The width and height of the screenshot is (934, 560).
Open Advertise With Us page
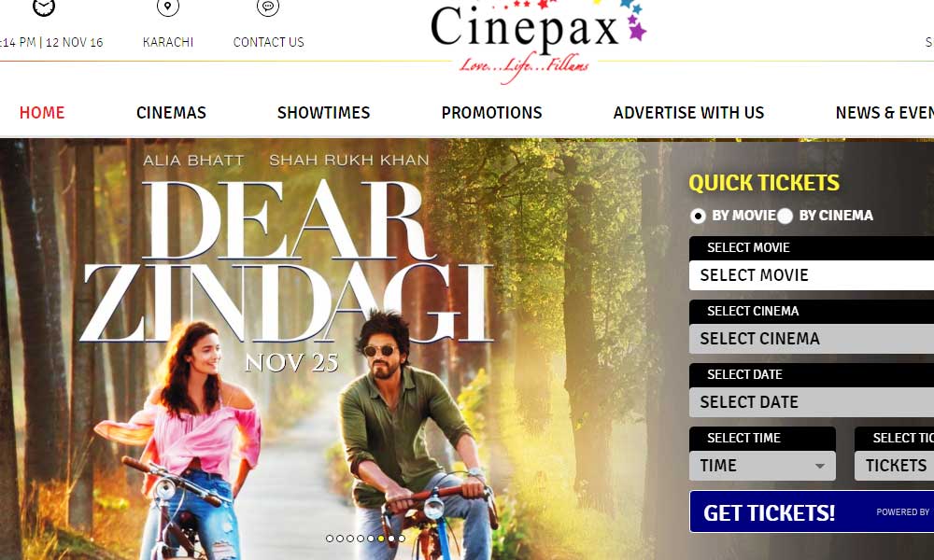click(688, 113)
